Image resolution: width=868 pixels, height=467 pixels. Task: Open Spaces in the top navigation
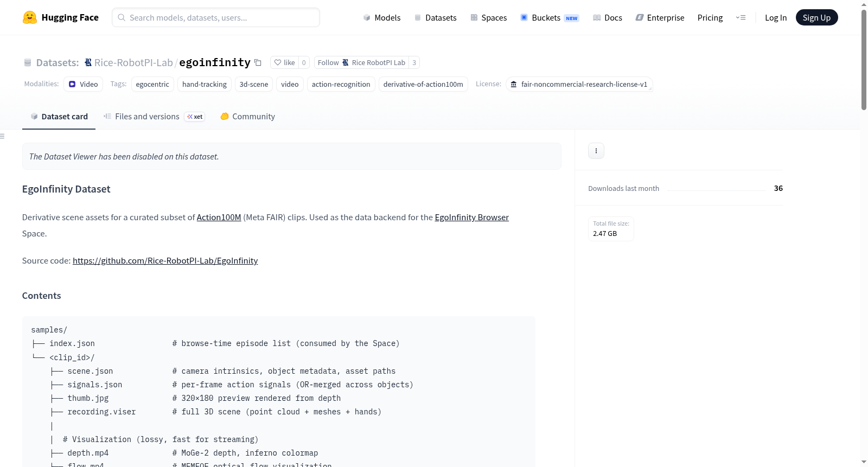[x=489, y=17]
